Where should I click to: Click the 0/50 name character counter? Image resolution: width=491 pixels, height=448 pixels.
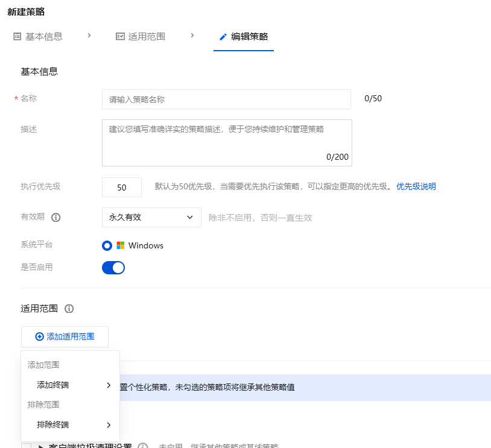click(373, 99)
